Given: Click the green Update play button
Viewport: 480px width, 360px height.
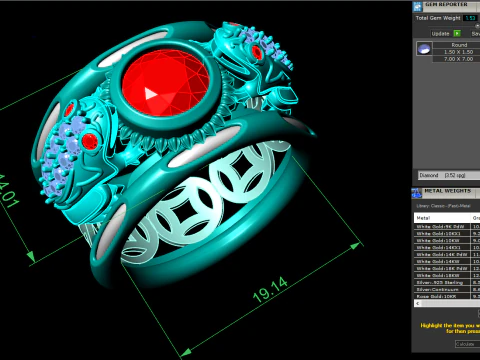Looking at the screenshot, I should 457,33.
